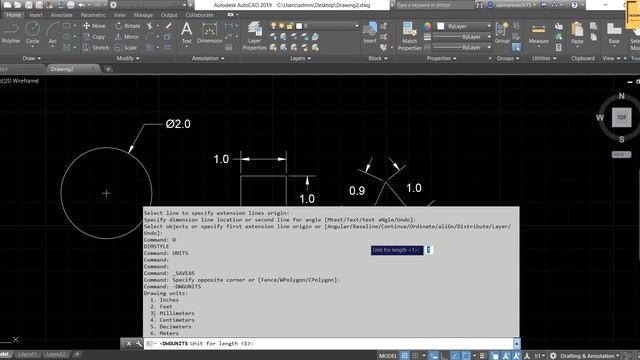Click the Table annotation icon

(229, 48)
